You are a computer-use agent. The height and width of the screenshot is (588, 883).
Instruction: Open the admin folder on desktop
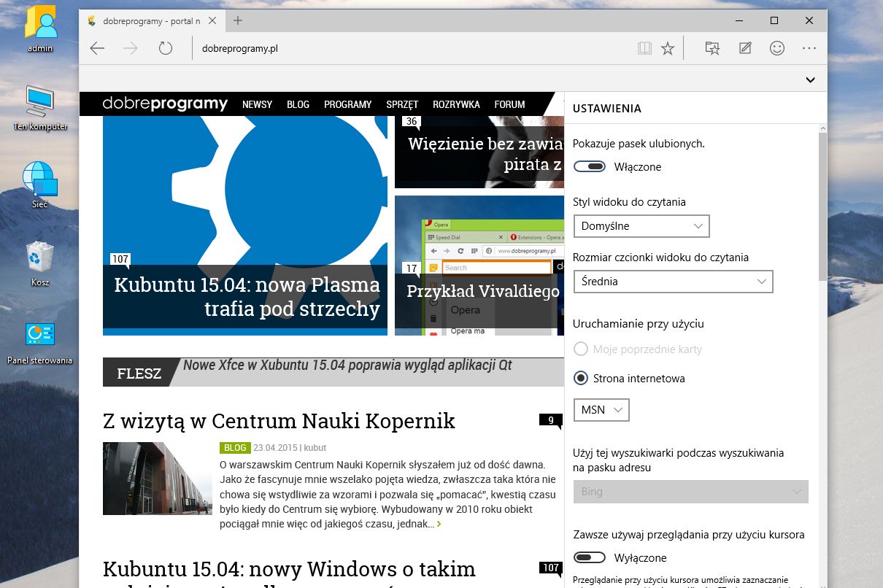click(41, 30)
